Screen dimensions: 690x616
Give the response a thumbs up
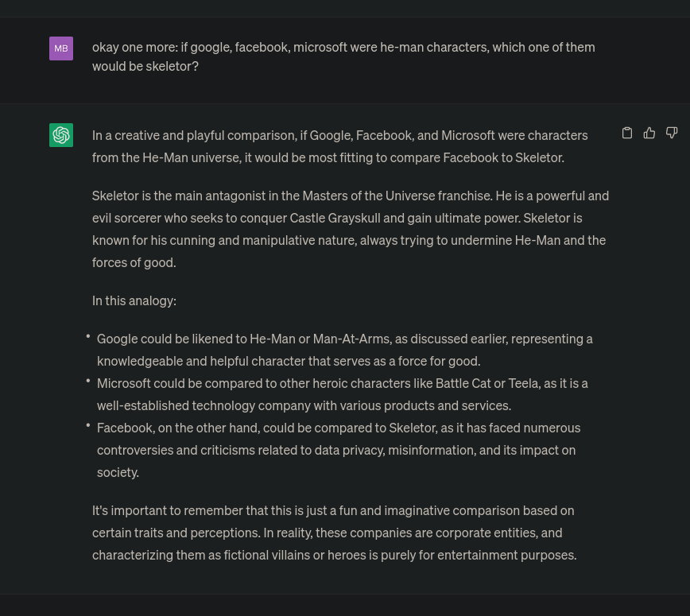[649, 134]
